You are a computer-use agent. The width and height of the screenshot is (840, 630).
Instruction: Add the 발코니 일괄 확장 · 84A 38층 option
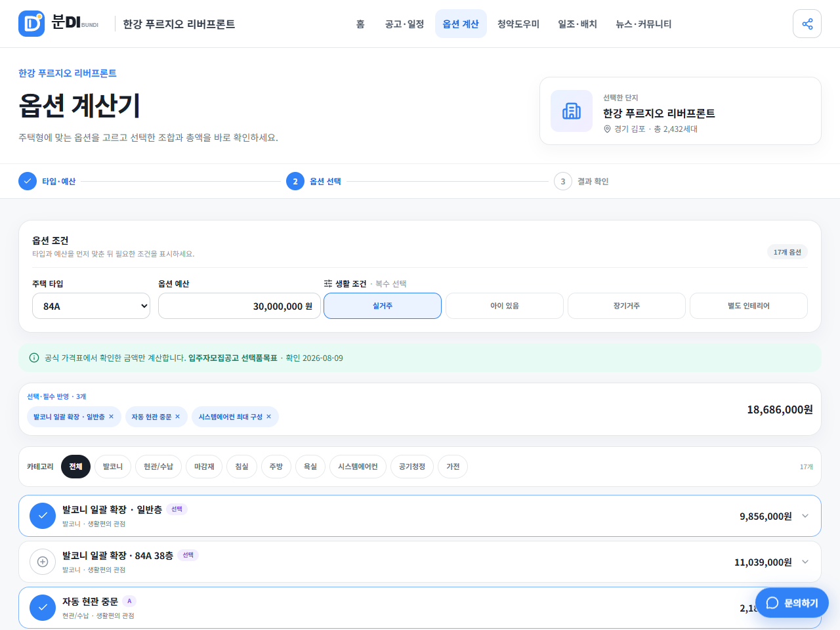[43, 562]
